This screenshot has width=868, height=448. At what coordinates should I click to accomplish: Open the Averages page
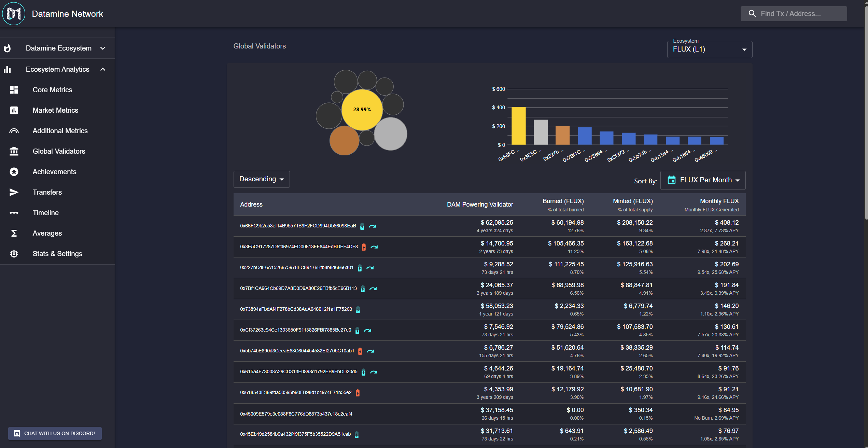pos(57,233)
